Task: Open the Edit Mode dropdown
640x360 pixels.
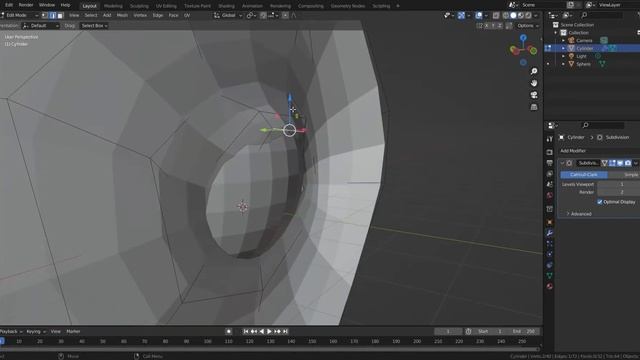Action: tap(19, 15)
